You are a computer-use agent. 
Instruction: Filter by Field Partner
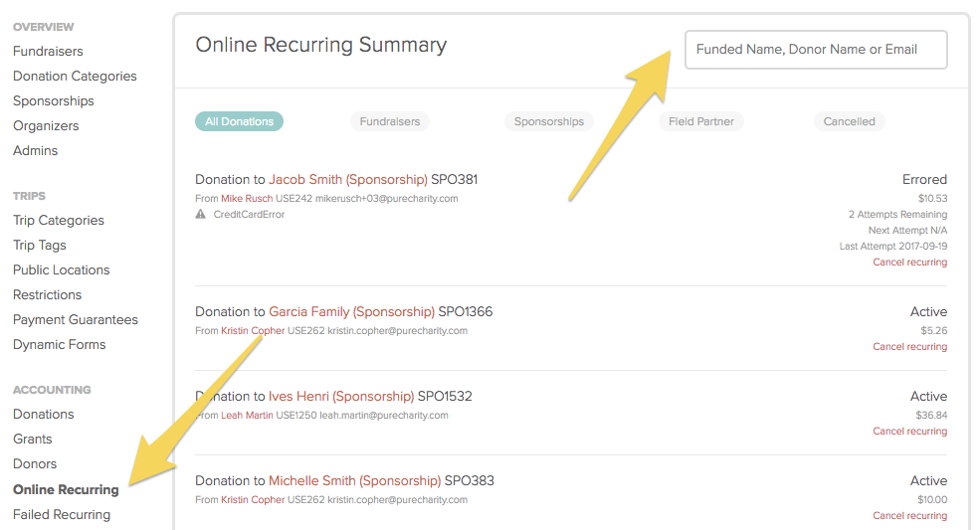pos(701,121)
